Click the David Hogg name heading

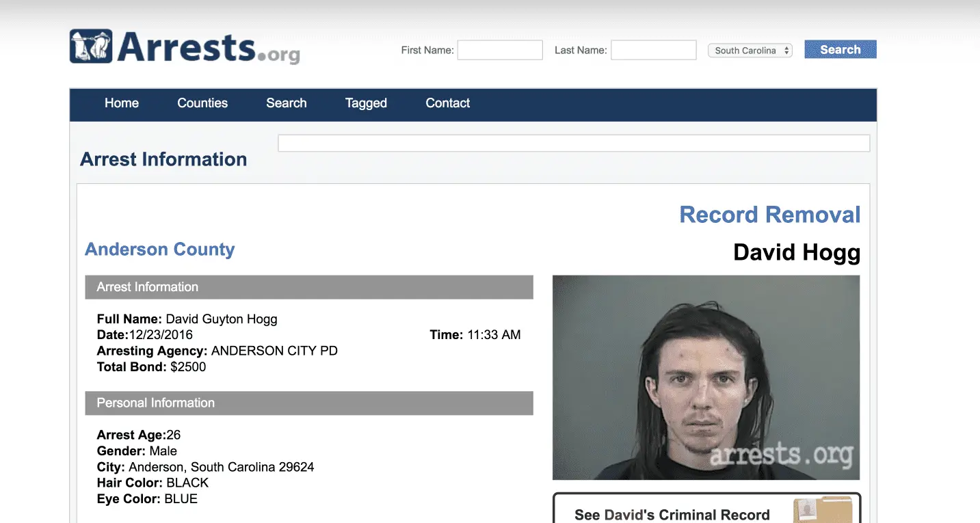pos(796,253)
